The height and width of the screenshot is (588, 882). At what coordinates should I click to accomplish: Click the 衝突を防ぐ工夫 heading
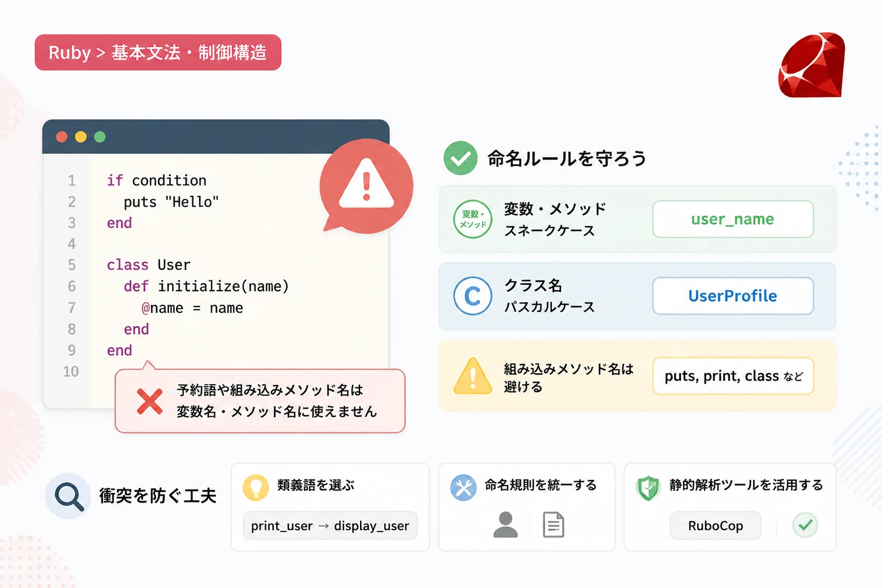click(158, 496)
